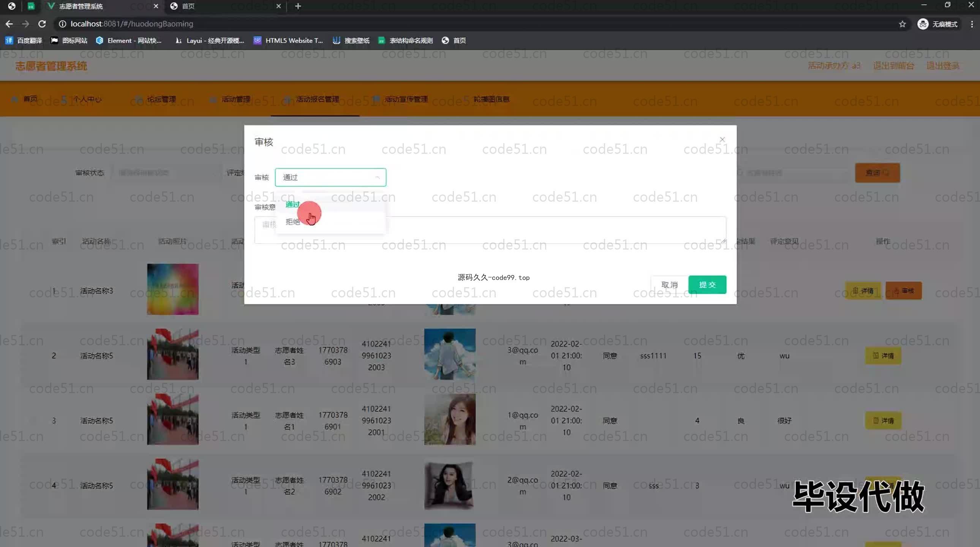Click 活动承办方 a3 user label
Image resolution: width=980 pixels, height=547 pixels.
coord(834,66)
